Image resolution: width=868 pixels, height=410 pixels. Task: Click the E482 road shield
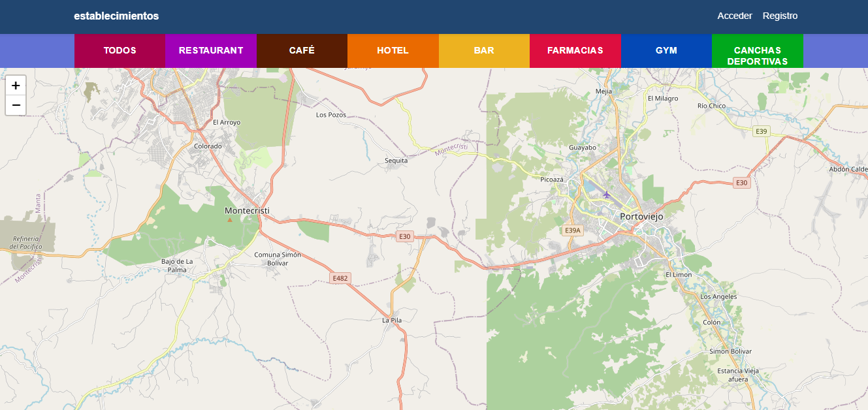(340, 278)
